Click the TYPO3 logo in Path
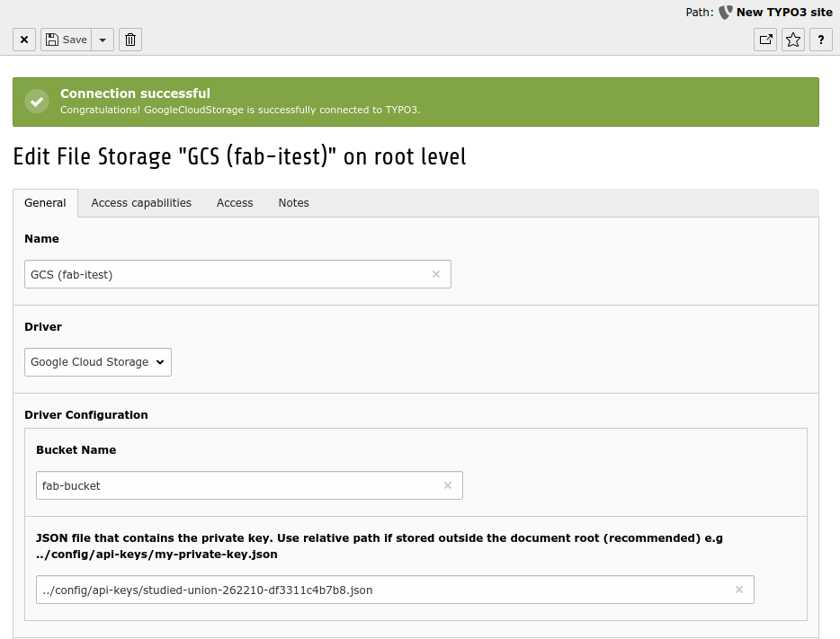Image resolution: width=840 pixels, height=639 pixels. (x=726, y=13)
